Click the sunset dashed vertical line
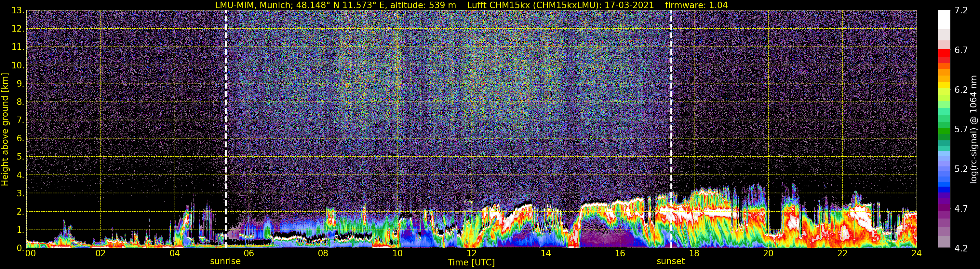This screenshot has height=269, width=980. pyautogui.click(x=671, y=129)
